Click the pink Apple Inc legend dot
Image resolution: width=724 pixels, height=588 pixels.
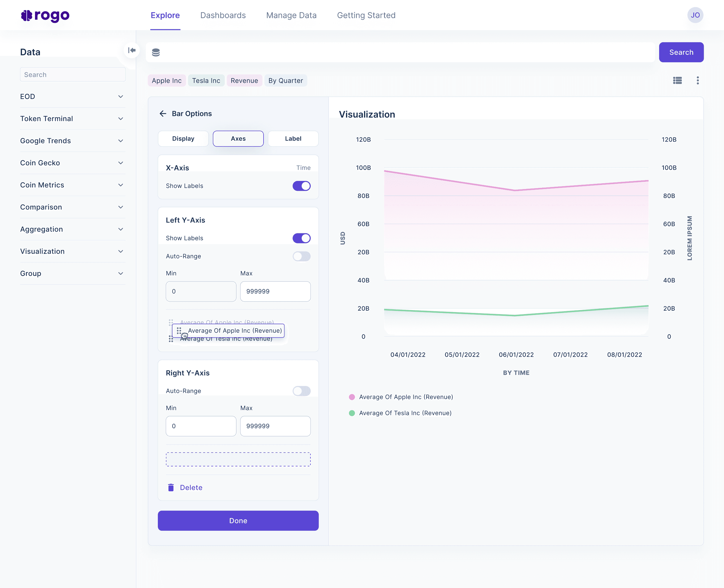352,397
